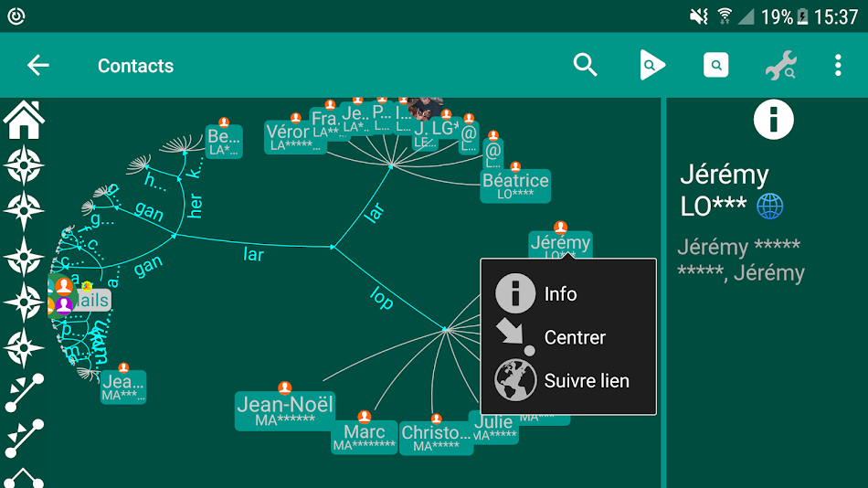
Task: Tap the white square search icon
Action: (x=715, y=65)
